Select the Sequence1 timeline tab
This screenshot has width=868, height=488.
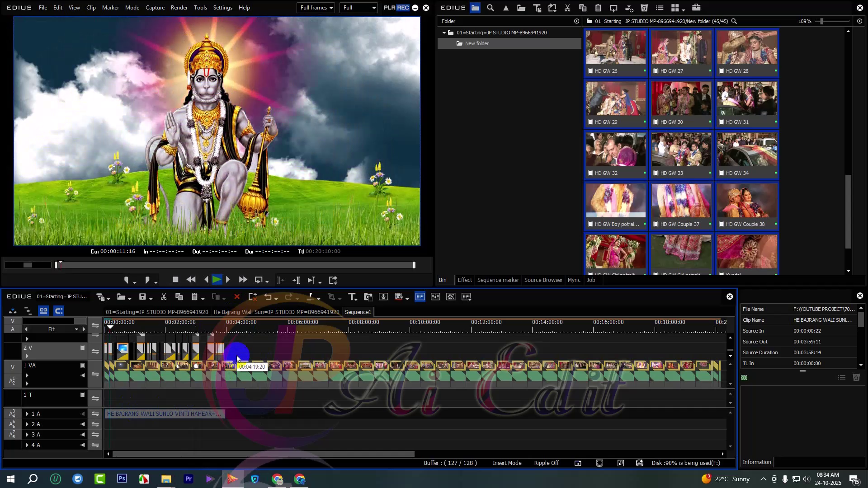pyautogui.click(x=358, y=312)
